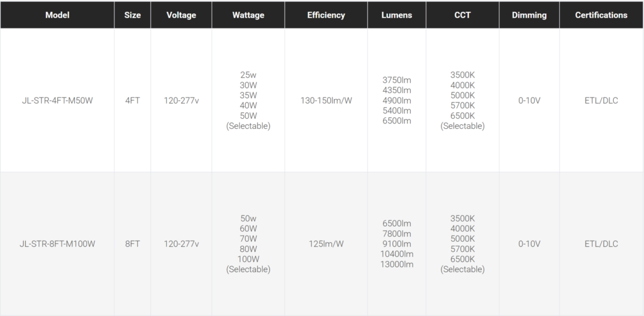Click the Voltage column header

[181, 15]
